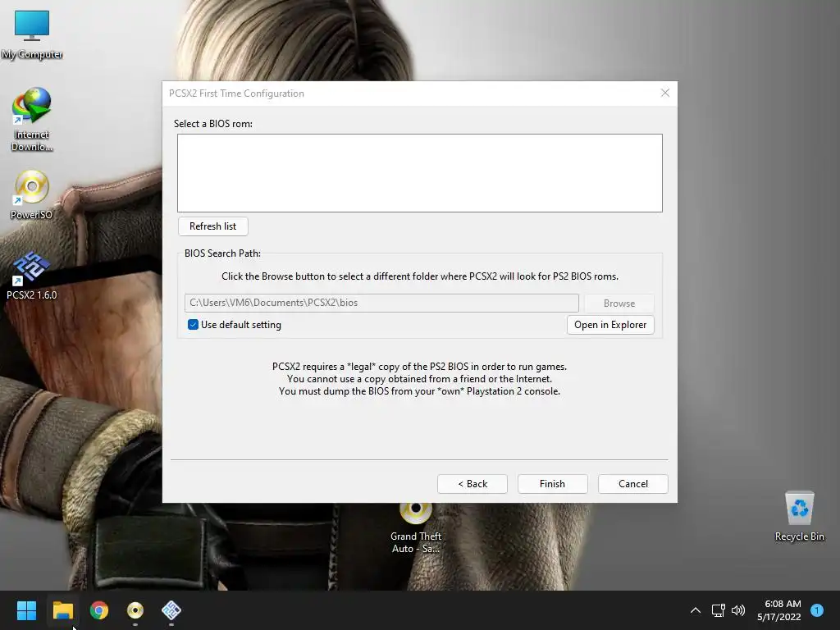Open My Computer desktop icon
This screenshot has height=630, width=840.
coord(32,34)
